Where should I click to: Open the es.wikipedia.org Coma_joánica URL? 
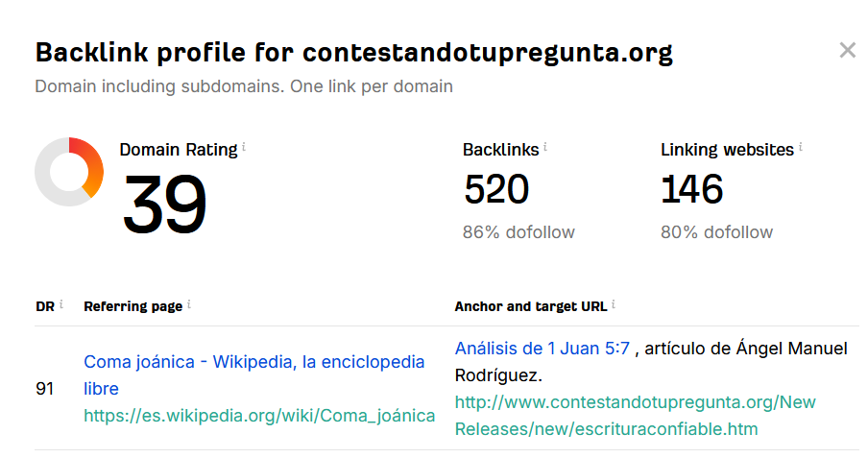point(259,416)
